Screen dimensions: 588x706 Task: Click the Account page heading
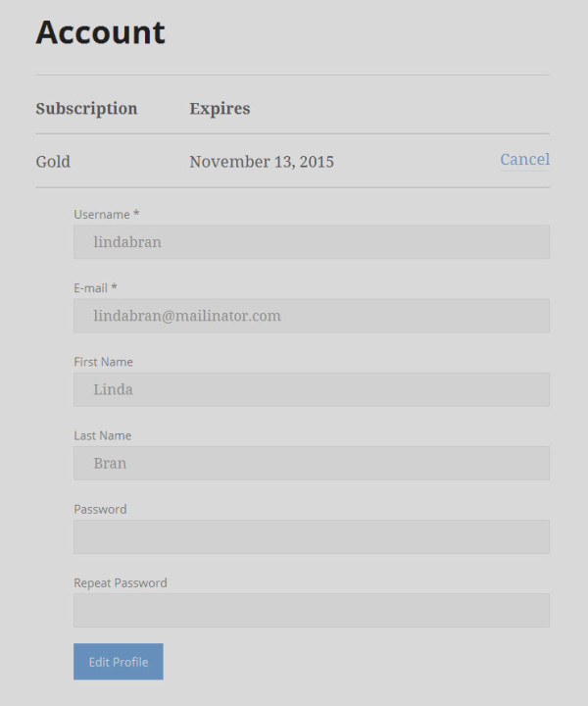100,32
